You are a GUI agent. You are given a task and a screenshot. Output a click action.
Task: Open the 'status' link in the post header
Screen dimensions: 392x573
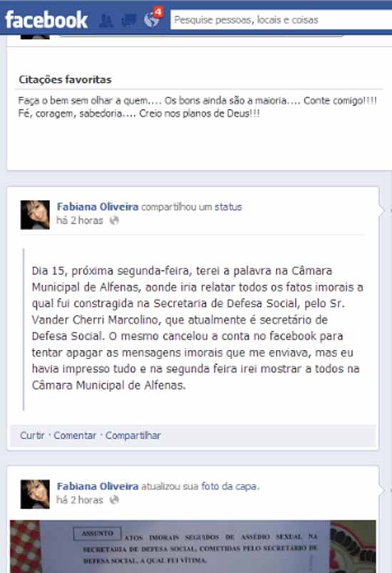tap(228, 207)
